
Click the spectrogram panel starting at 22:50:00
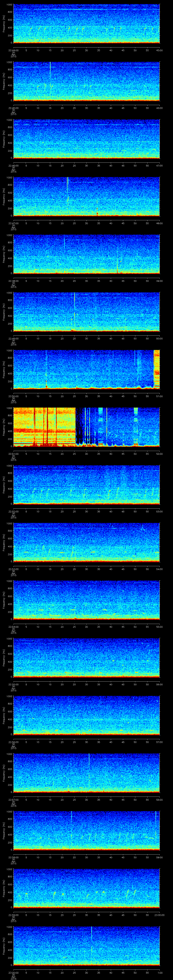pos(86,369)
